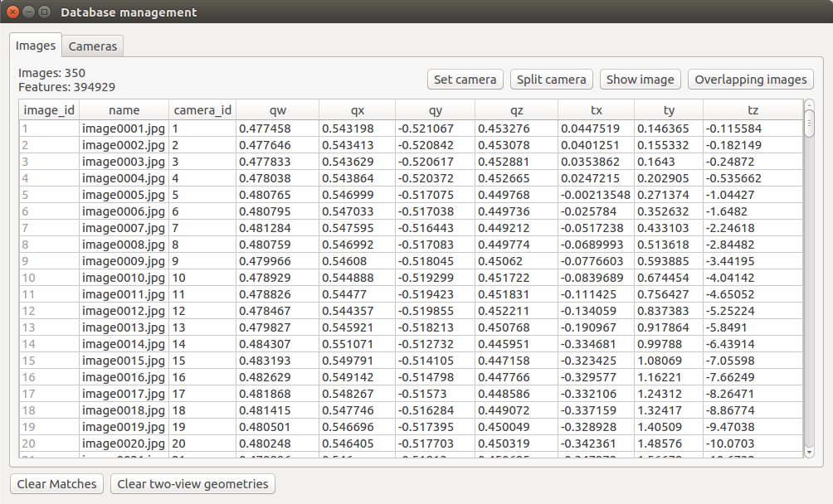Select cell image0014.jpg

pos(124,344)
